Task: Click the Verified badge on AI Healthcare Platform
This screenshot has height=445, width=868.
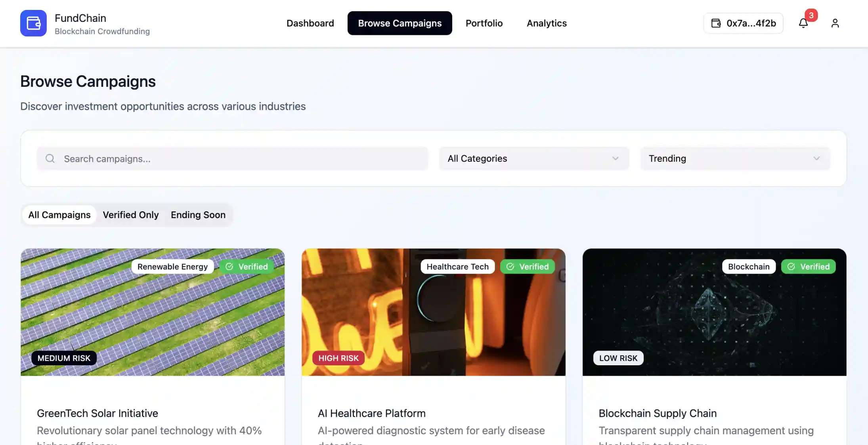Action: click(528, 267)
